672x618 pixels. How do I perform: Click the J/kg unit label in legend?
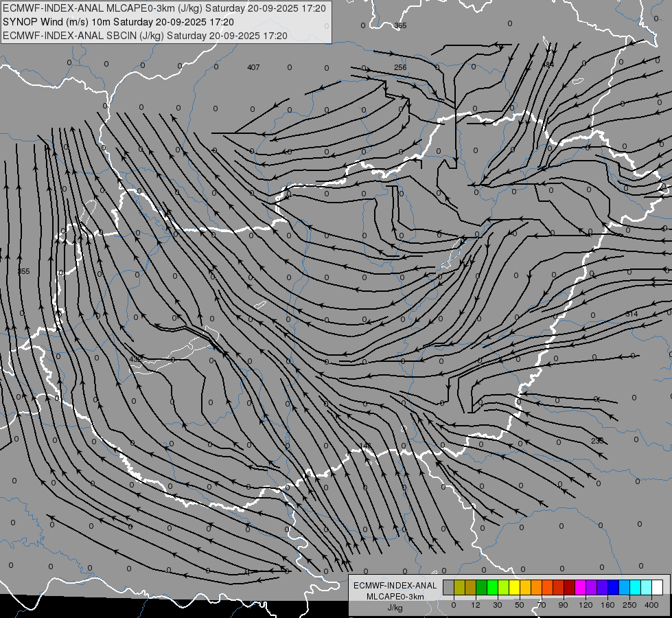click(395, 608)
